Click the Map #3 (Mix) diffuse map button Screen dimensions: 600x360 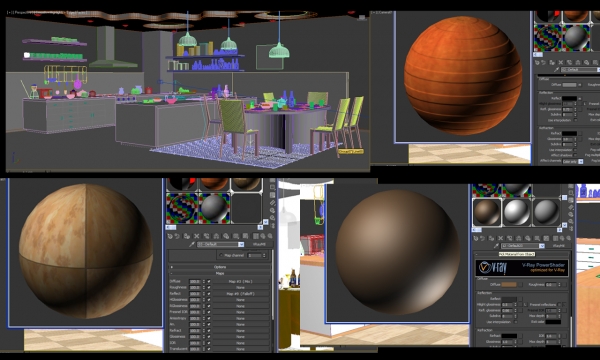tap(240, 281)
